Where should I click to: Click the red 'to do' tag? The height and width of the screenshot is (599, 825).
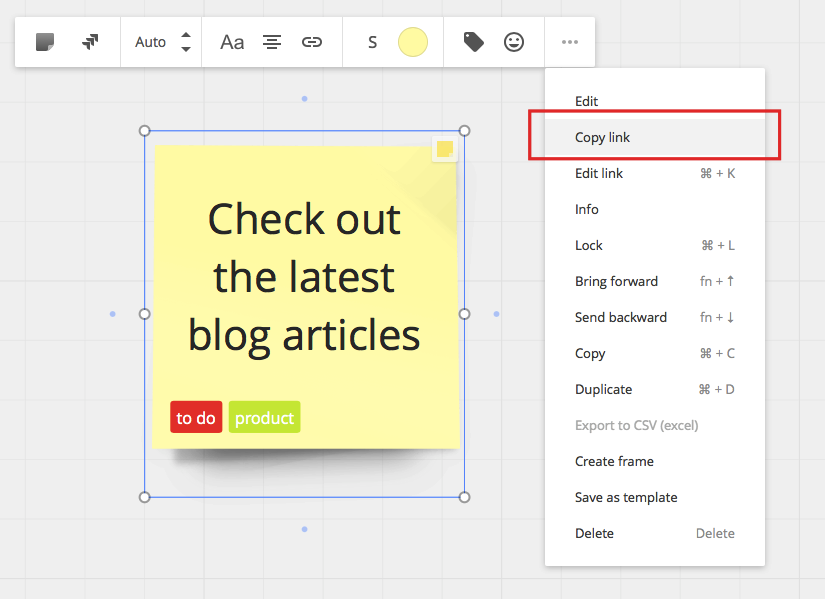(196, 418)
